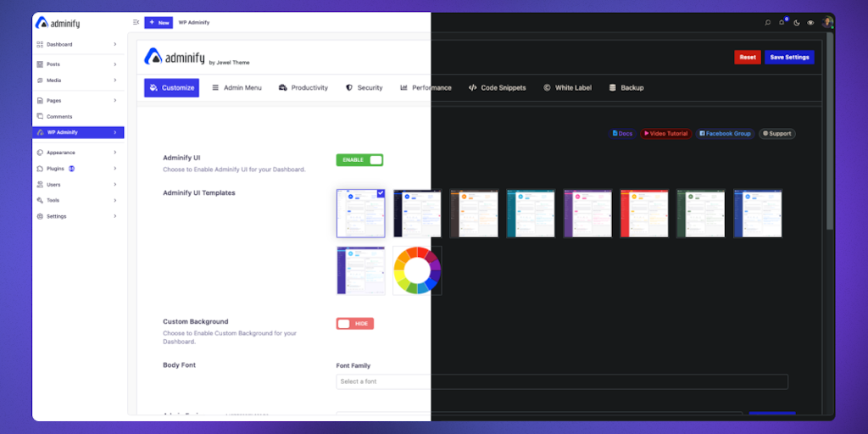Expand the Appearance submenu chevron
The image size is (868, 434).
click(115, 153)
